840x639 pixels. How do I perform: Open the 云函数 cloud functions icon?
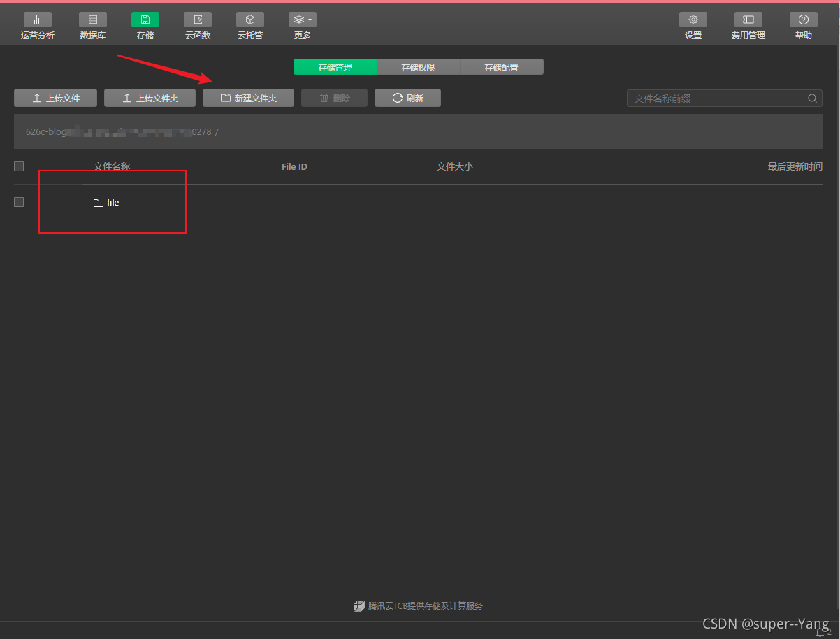(198, 20)
